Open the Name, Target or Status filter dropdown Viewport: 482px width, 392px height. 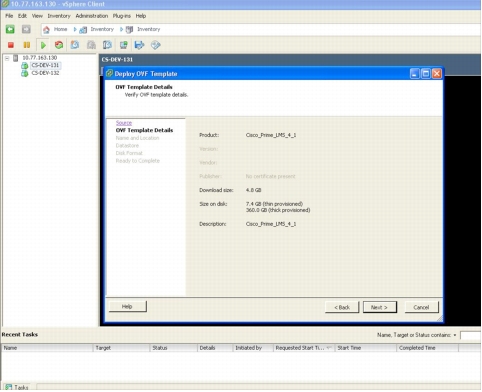click(x=455, y=335)
